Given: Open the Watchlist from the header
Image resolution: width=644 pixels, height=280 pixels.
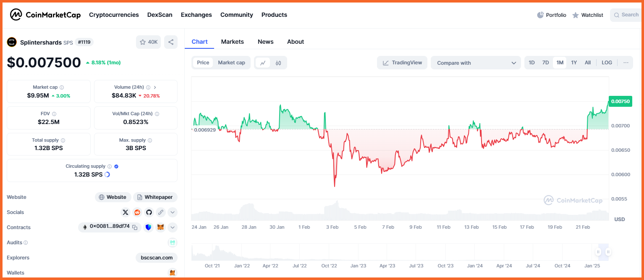Looking at the screenshot, I should 588,15.
